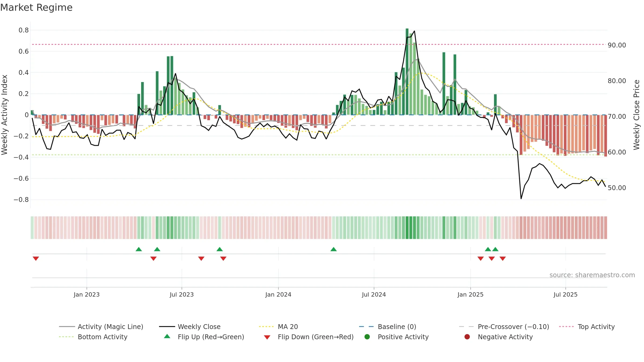Click the source: sharemaestro.com label
Image resolution: width=644 pixels, height=362 pixels.
[x=592, y=275]
